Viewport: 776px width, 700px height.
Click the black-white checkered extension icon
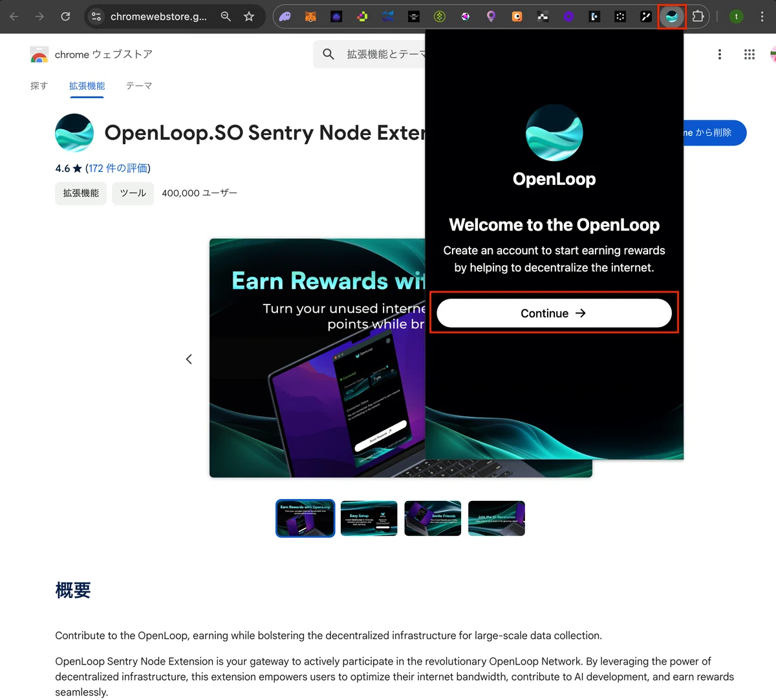543,17
